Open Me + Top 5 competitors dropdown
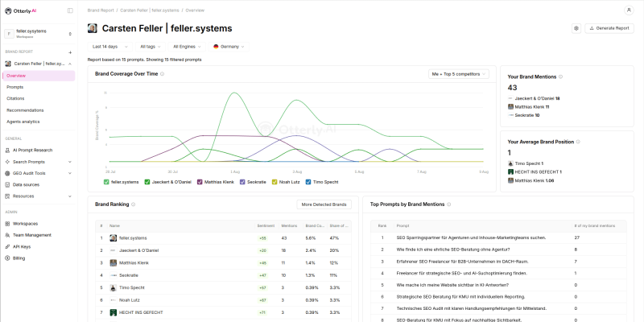This screenshot has width=644, height=322. click(x=458, y=74)
